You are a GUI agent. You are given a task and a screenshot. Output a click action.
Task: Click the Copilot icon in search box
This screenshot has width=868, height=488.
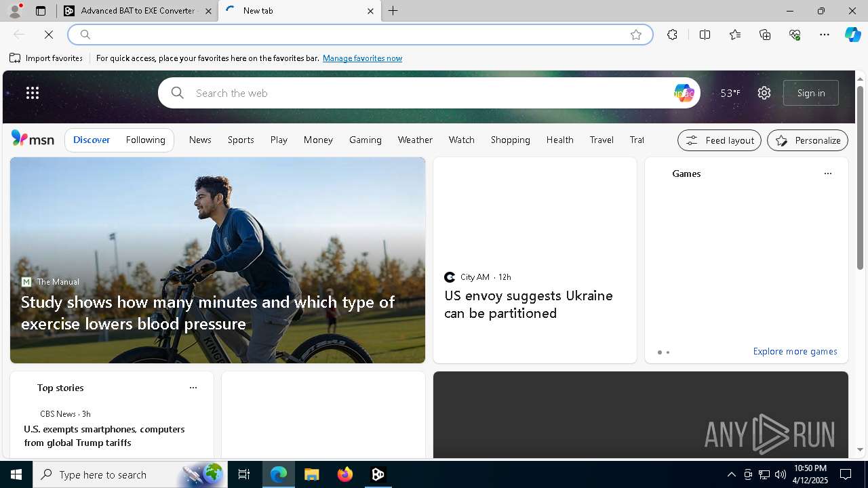(x=684, y=93)
